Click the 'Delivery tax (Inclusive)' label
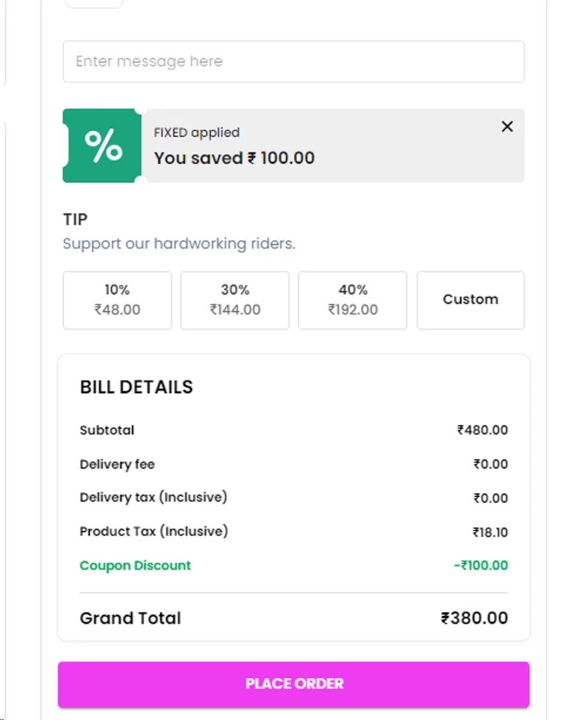 [x=154, y=498]
